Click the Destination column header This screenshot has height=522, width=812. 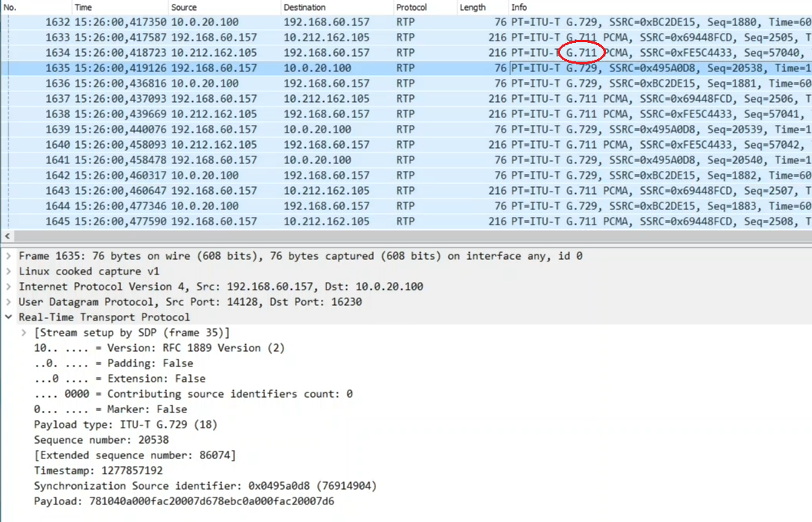(x=337, y=7)
